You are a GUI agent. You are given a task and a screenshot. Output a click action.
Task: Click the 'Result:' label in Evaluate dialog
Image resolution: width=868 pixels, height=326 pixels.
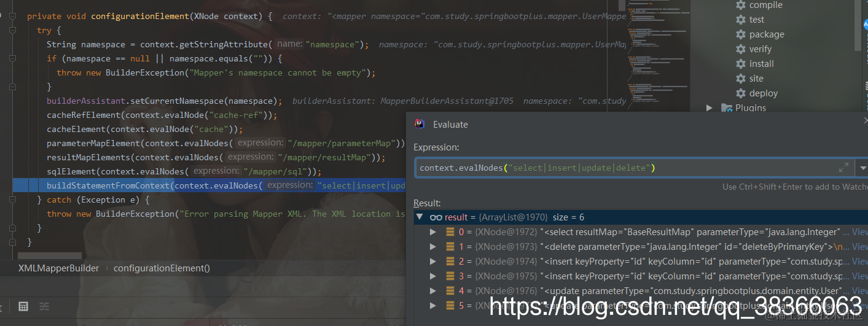427,203
